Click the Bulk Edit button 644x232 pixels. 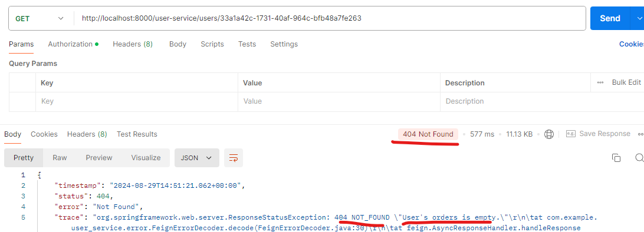[626, 82]
